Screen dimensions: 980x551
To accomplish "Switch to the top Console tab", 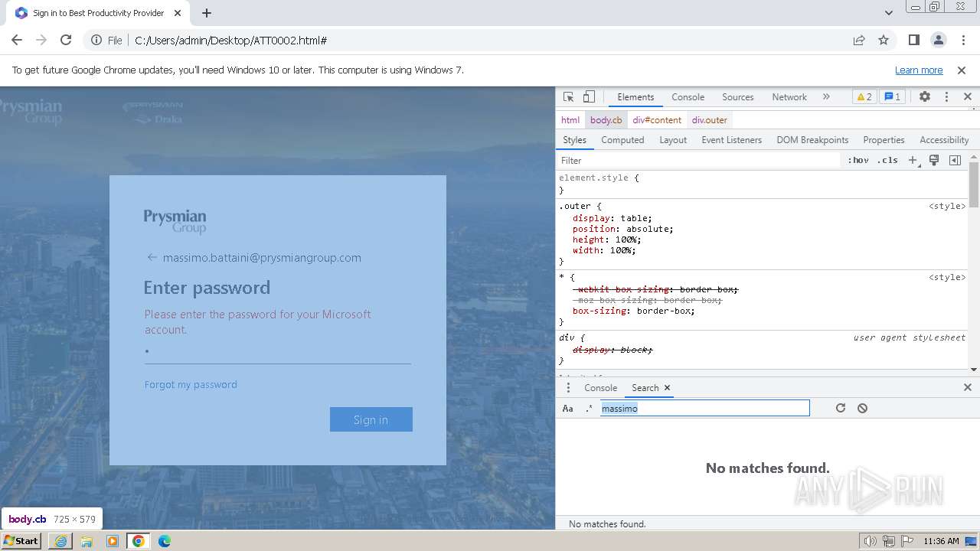I will pos(688,97).
